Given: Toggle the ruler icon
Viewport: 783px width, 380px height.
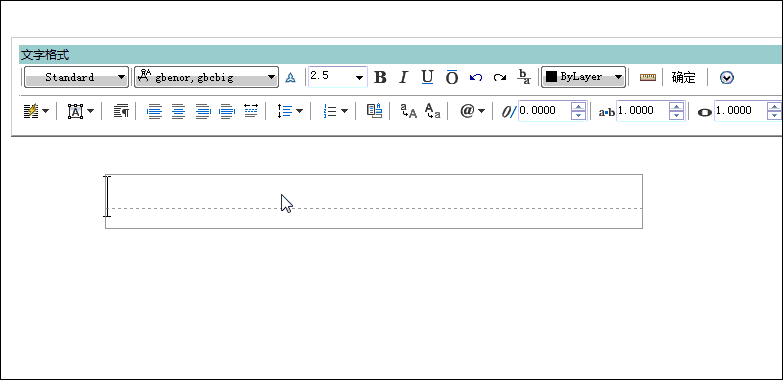Looking at the screenshot, I should click(648, 77).
